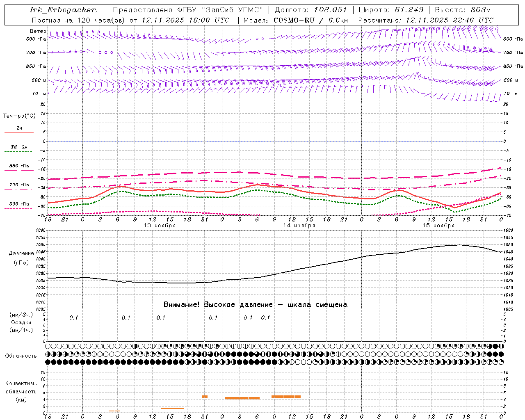Image resolution: width=525 pixels, height=420 pixels.
Task: Click the 700 гПа entry in temperature legend
Action: (x=19, y=185)
